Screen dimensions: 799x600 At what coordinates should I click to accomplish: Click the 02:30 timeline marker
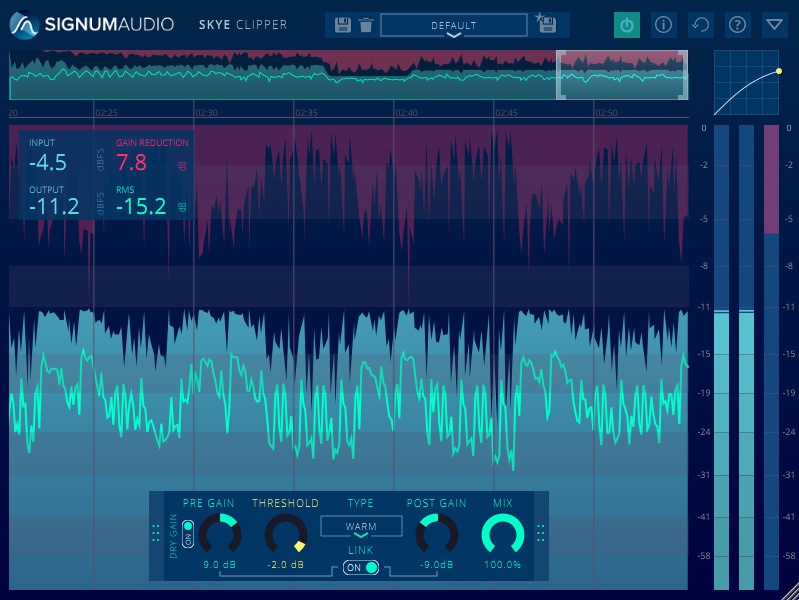coord(206,113)
